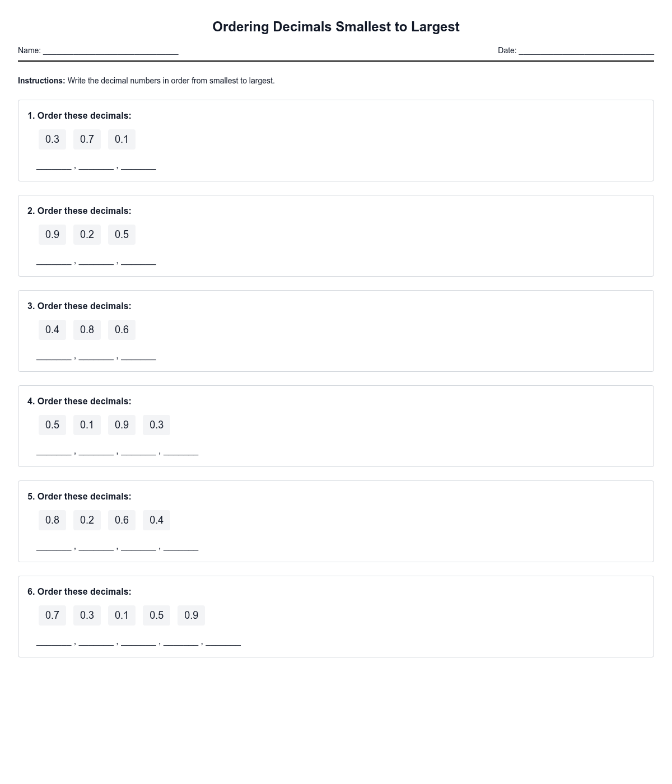
Task: Click the 0.3 chip in question 4
Action: coord(156,425)
